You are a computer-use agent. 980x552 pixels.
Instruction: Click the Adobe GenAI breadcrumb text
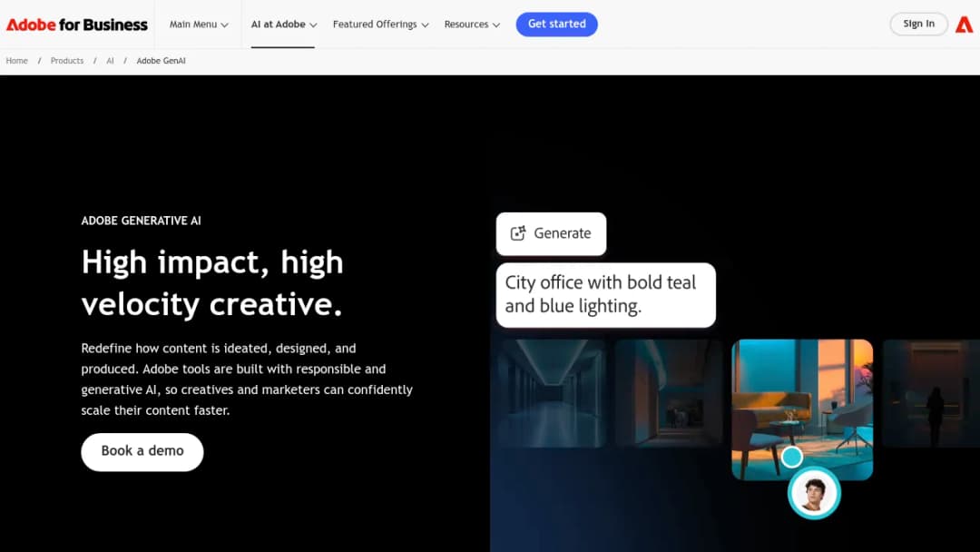162,61
